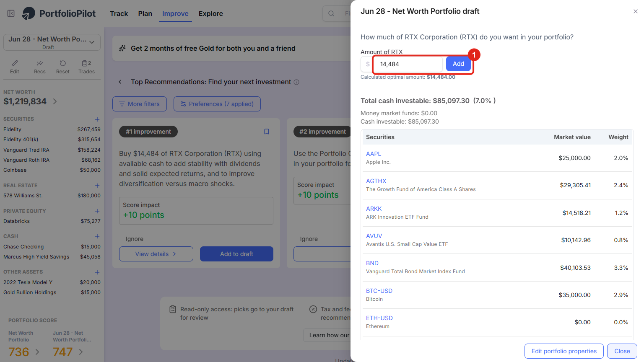Select the Databricks holding row
The height and width of the screenshot is (362, 644).
(52, 221)
